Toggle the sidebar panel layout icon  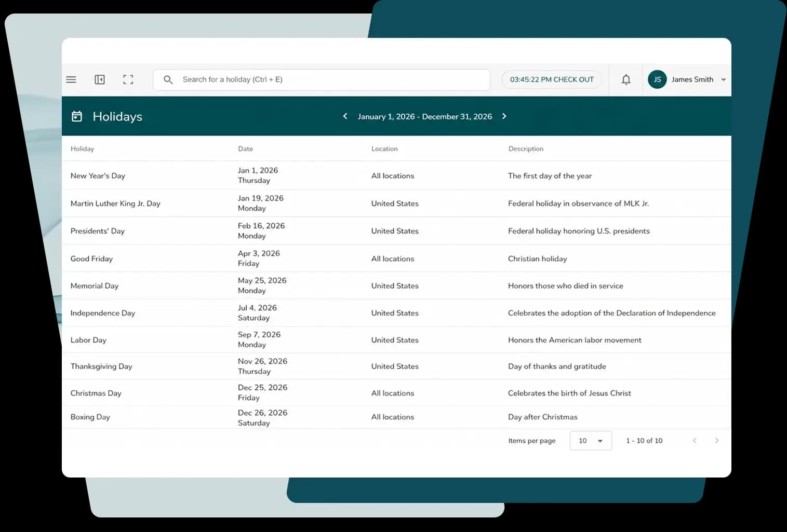point(100,79)
